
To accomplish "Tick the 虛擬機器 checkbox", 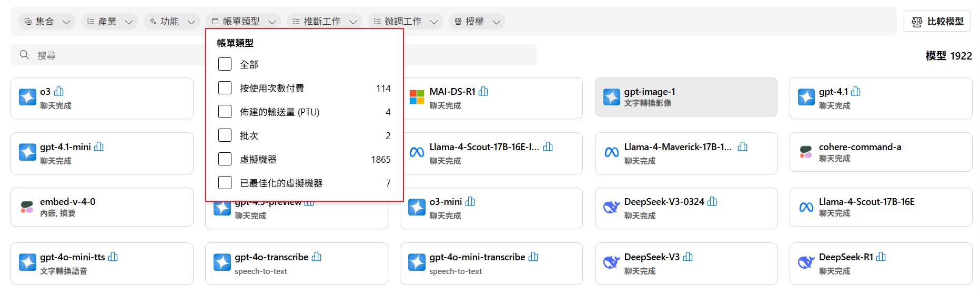I will tap(225, 159).
